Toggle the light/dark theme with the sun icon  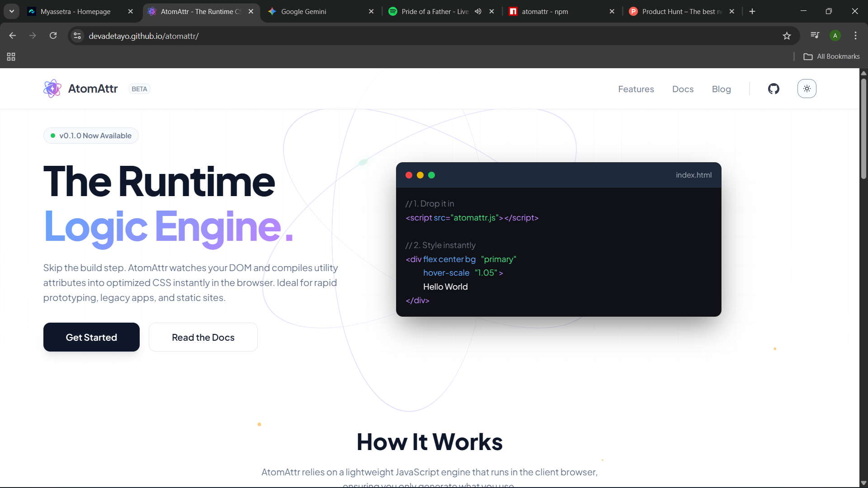(x=807, y=89)
